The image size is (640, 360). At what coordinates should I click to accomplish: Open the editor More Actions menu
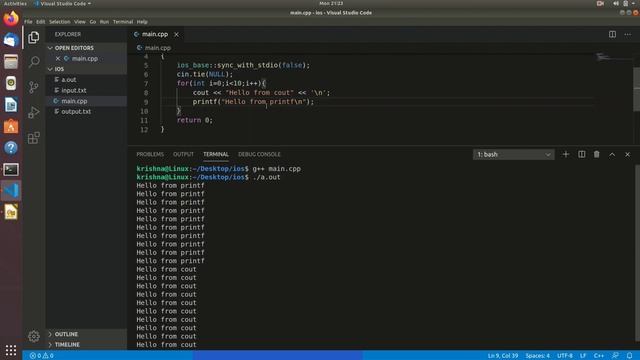tap(627, 34)
